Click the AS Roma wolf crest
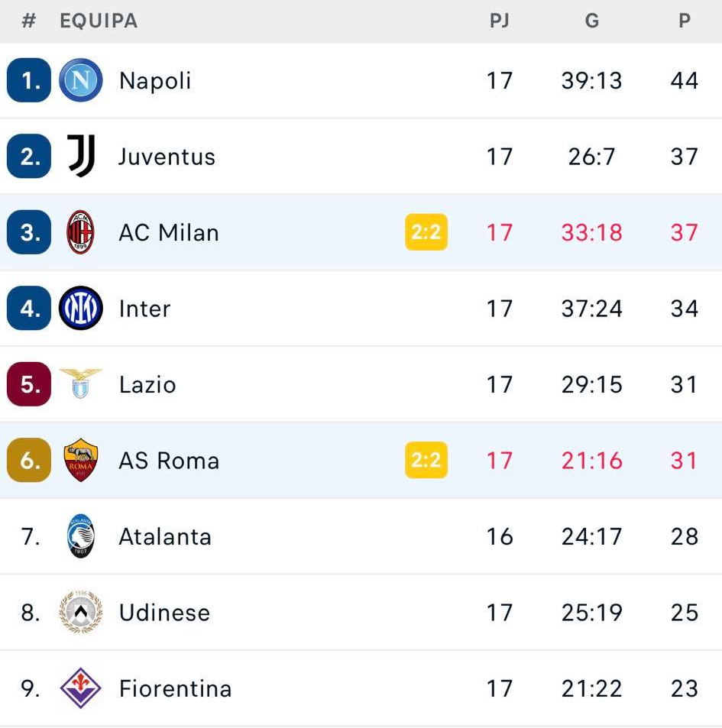Screen dimensions: 722x728 (81, 460)
